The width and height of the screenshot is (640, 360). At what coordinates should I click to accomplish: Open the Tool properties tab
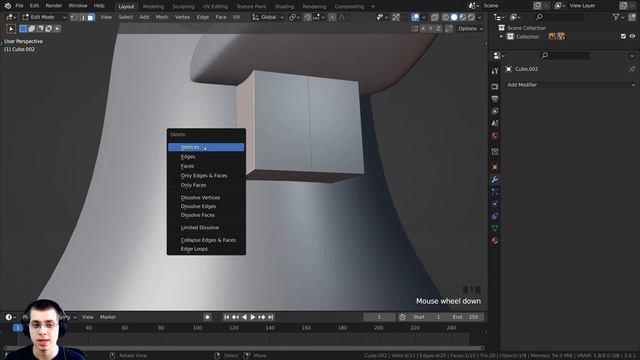[x=495, y=71]
